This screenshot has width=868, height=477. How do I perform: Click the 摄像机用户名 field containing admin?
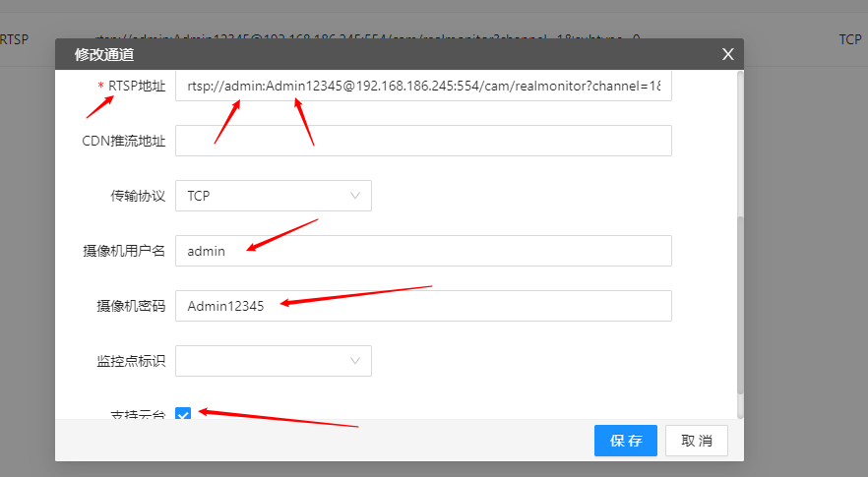[423, 251]
